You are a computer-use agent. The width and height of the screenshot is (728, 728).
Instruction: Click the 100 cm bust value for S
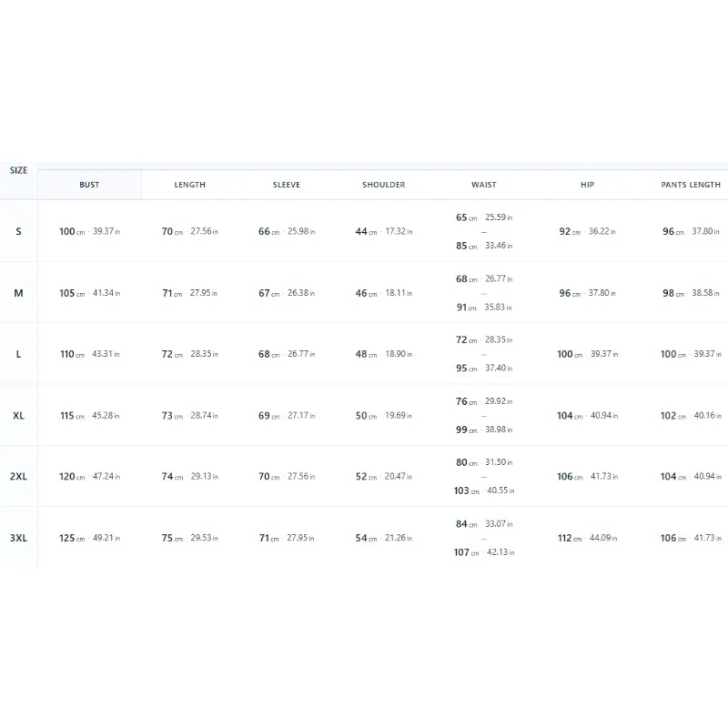pyautogui.click(x=72, y=231)
